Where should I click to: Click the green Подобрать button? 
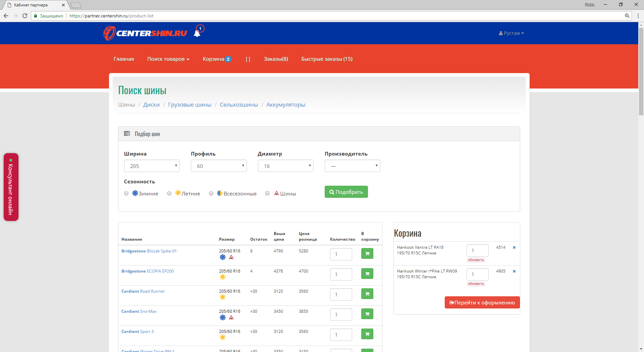(346, 192)
